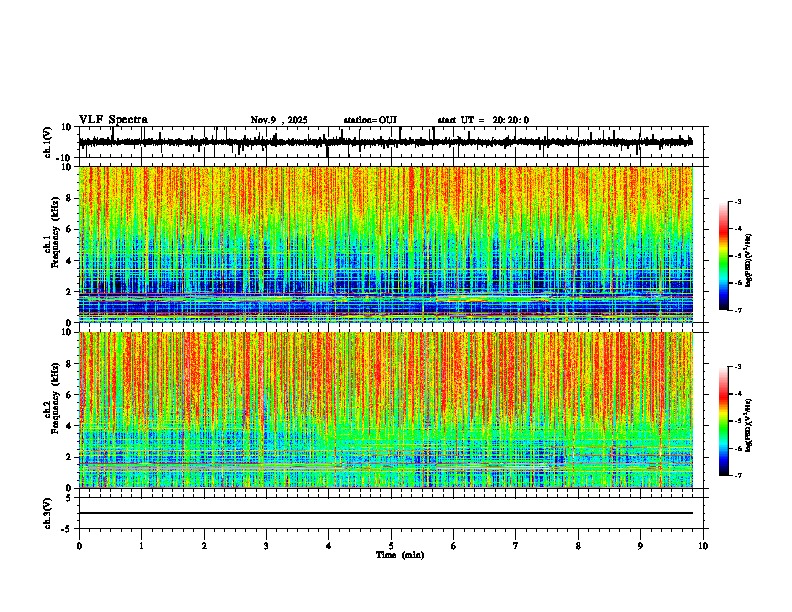Click the ch.1 spectrogram panel

pos(386,244)
